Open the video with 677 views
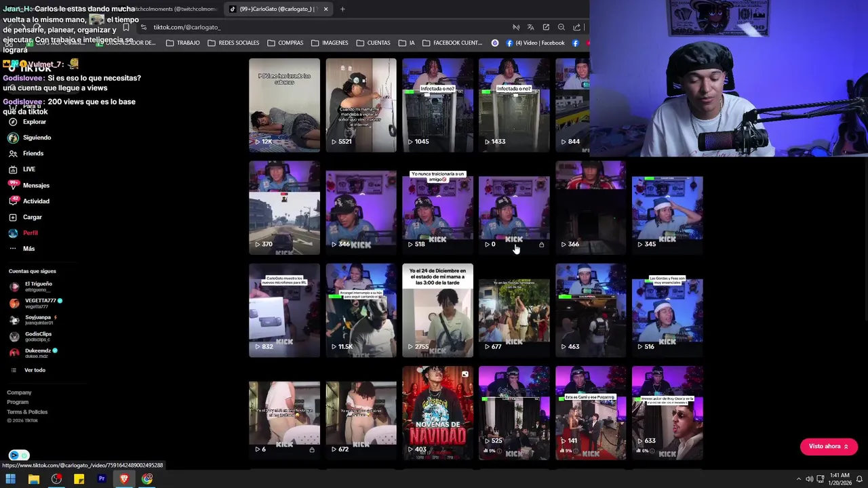The width and height of the screenshot is (868, 488). 514,310
